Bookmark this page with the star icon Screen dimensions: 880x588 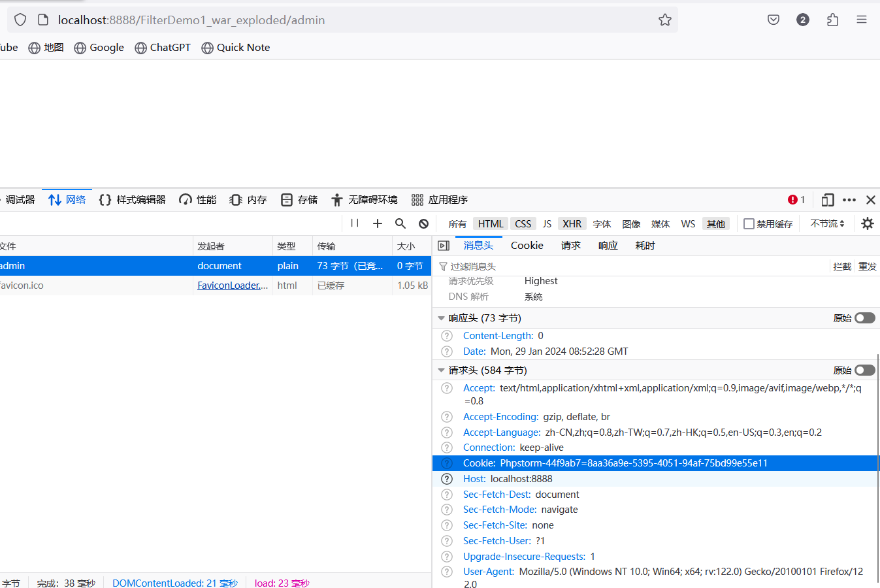coord(664,20)
